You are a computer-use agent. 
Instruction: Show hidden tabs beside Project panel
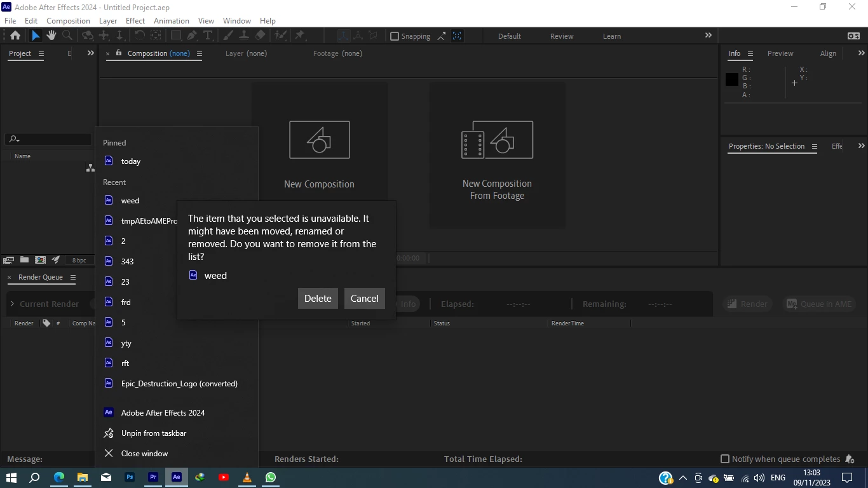tap(91, 53)
